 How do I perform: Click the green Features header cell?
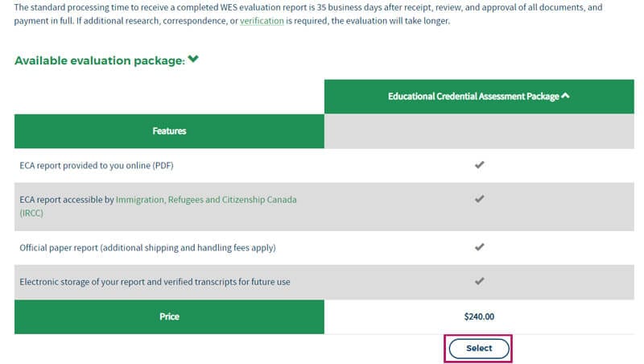tap(169, 130)
